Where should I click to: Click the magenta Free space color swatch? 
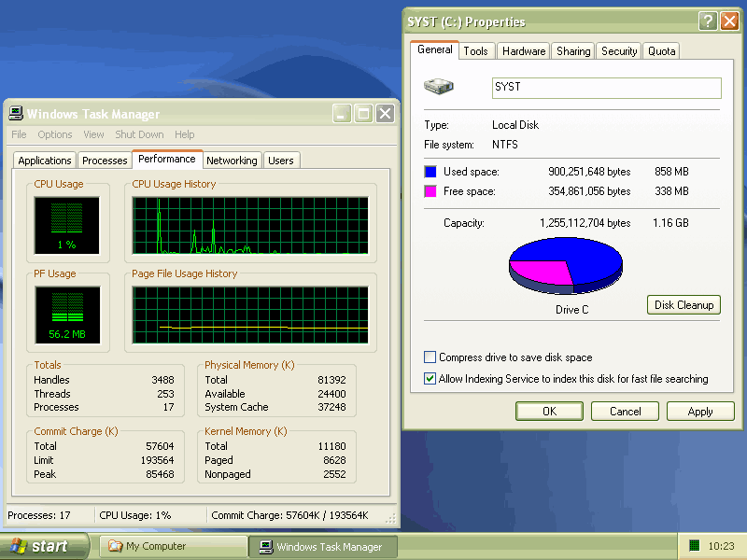coord(430,191)
